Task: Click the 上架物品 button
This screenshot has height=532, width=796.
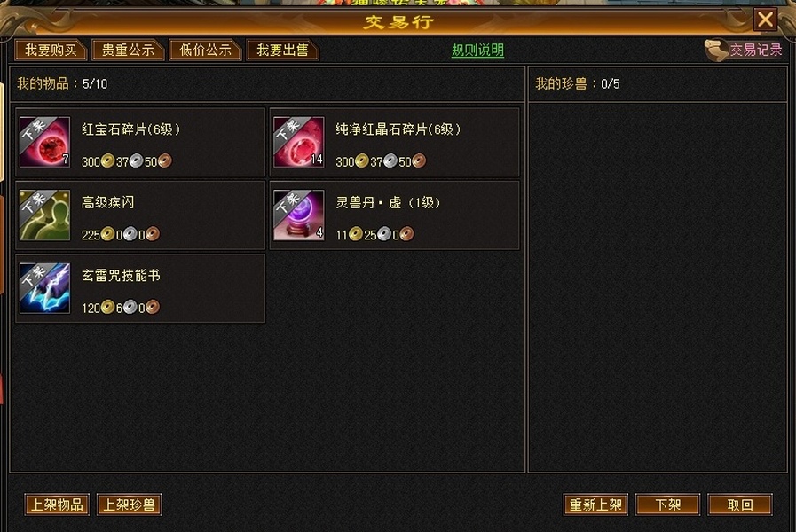Action: click(x=57, y=505)
